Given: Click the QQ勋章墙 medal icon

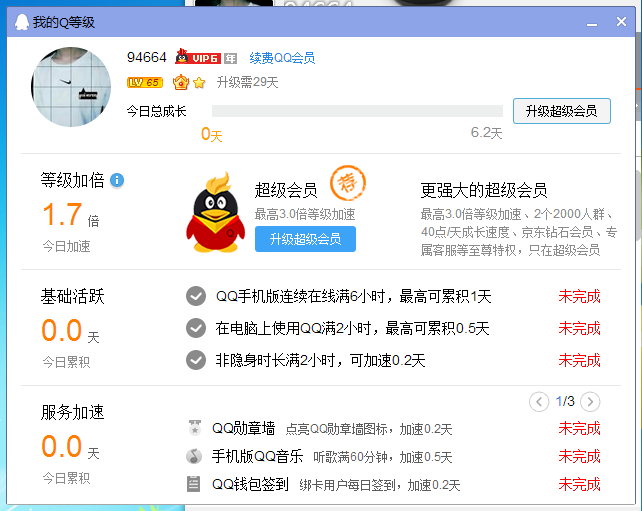Looking at the screenshot, I should [194, 427].
